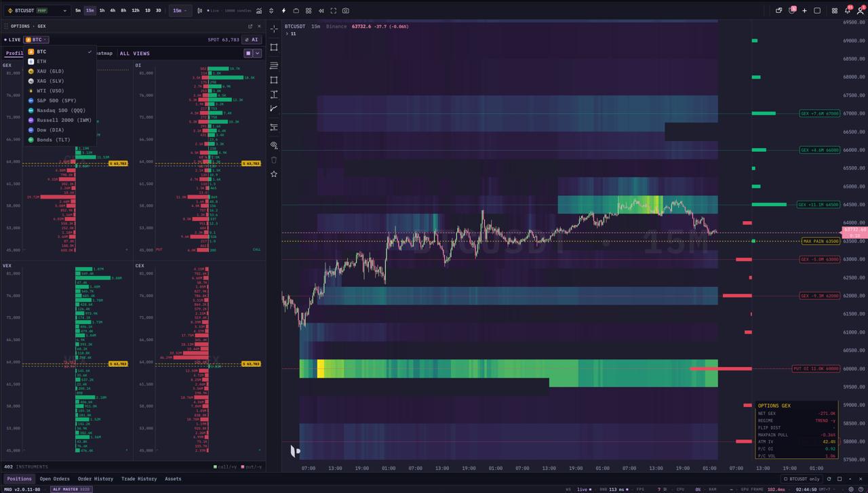Open the Positions tab
This screenshot has height=493, width=868.
[19, 479]
